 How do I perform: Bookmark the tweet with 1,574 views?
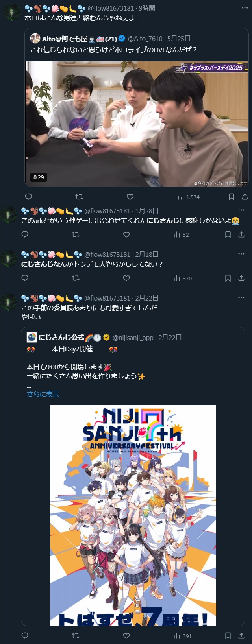(x=232, y=197)
